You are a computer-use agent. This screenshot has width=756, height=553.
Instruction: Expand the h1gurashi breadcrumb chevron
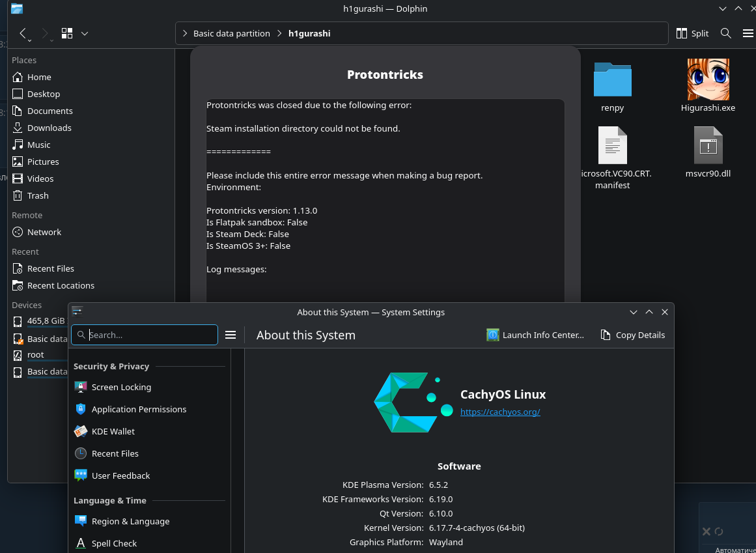[x=280, y=33]
